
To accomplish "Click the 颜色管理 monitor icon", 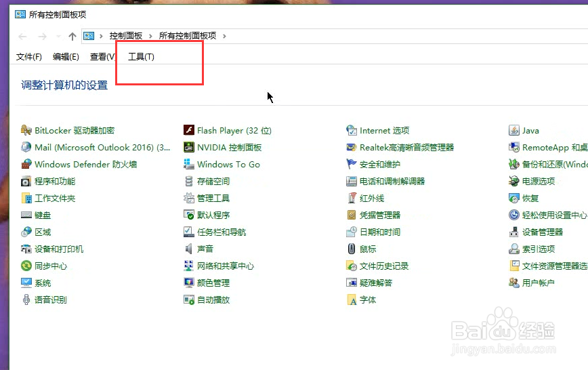I will coord(188,283).
